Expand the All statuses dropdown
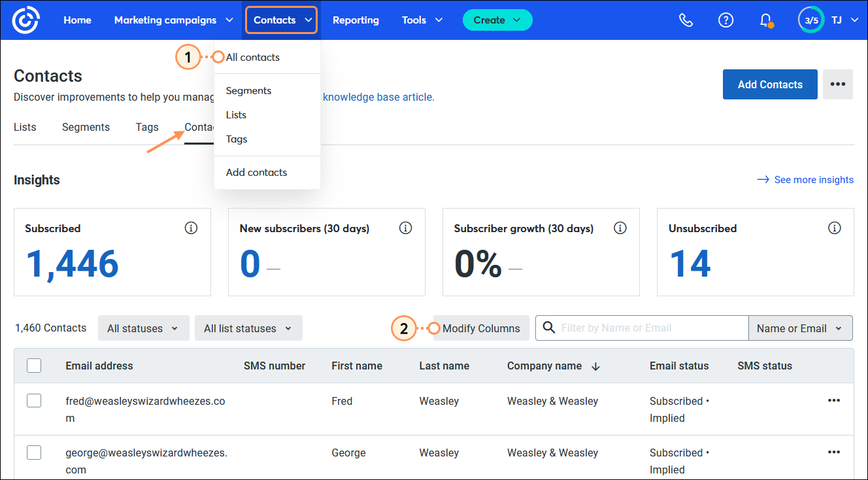 (143, 328)
